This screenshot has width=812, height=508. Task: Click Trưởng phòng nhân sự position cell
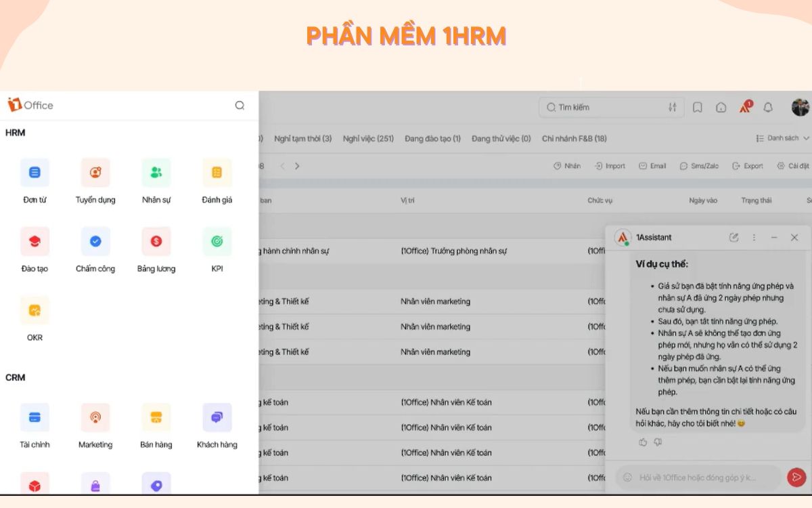tap(454, 251)
